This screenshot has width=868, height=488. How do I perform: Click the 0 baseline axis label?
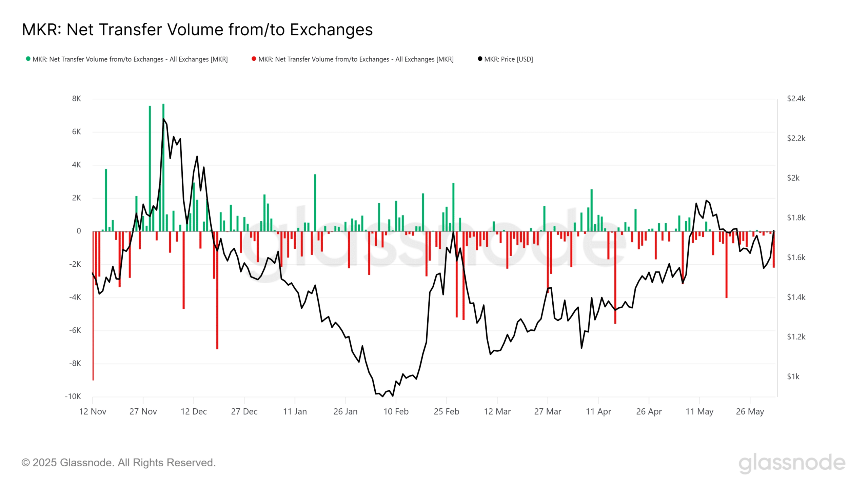(x=79, y=231)
